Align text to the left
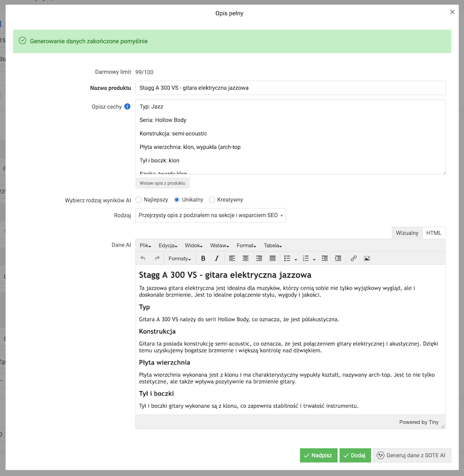The width and height of the screenshot is (464, 476). (232, 258)
